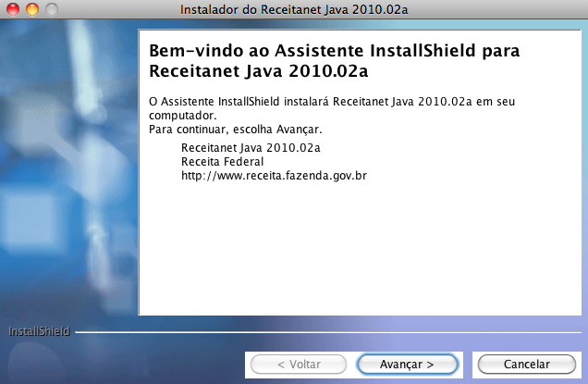This screenshot has height=384, width=588.
Task: Click the Avançar > button
Action: click(408, 364)
